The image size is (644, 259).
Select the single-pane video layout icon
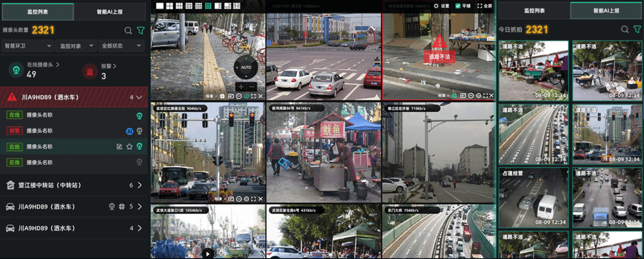coord(160,6)
